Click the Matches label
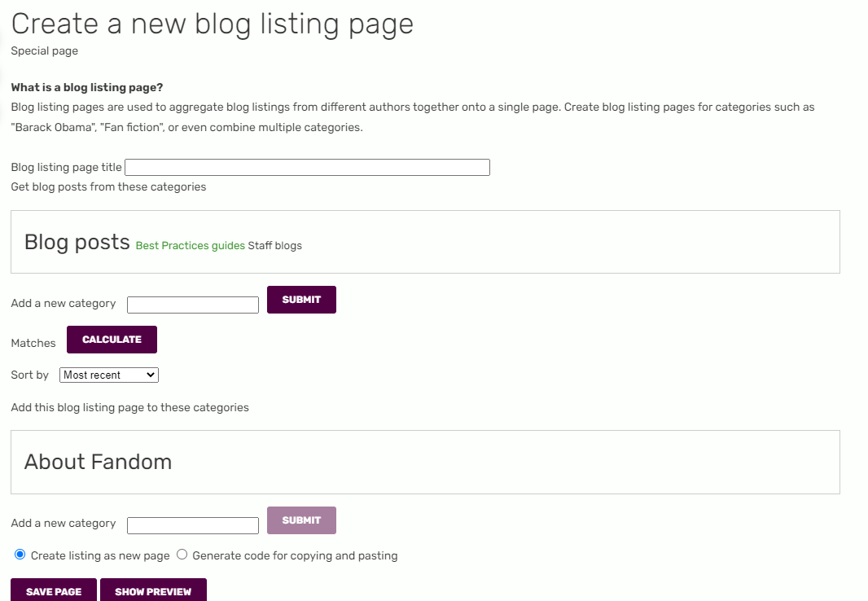This screenshot has height=601, width=868. (33, 344)
